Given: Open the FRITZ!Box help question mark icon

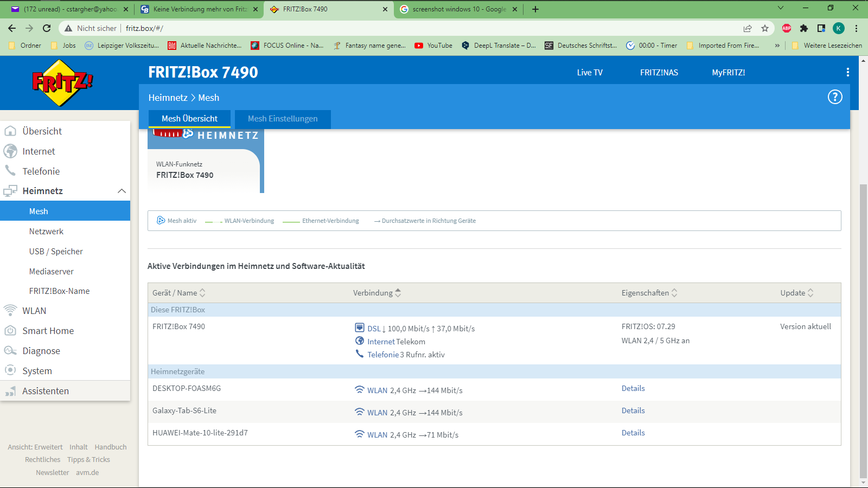Looking at the screenshot, I should click(x=835, y=97).
